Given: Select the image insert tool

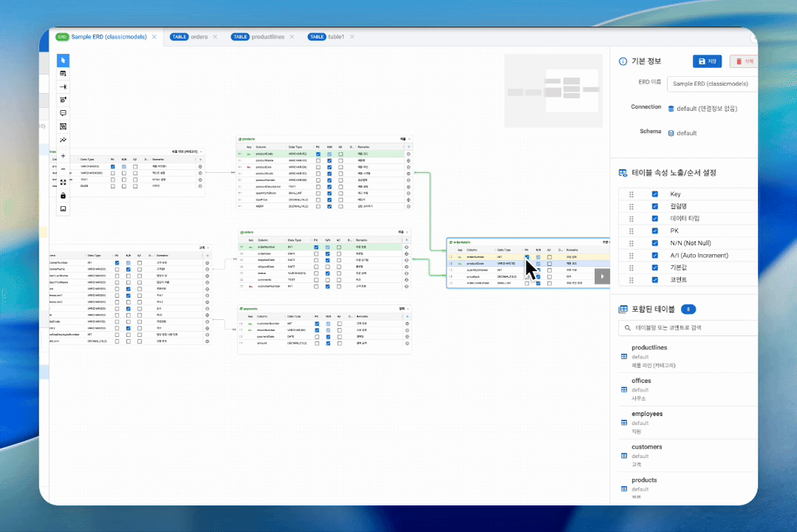Looking at the screenshot, I should click(x=63, y=126).
